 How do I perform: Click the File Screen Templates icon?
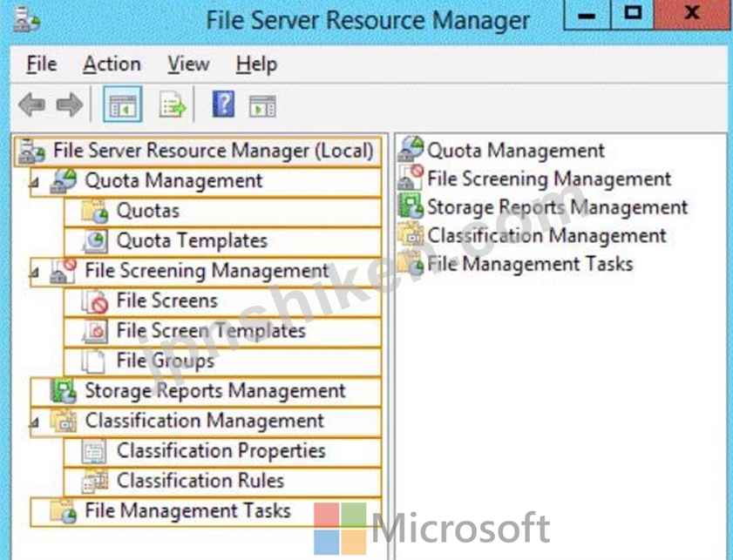click(x=95, y=331)
